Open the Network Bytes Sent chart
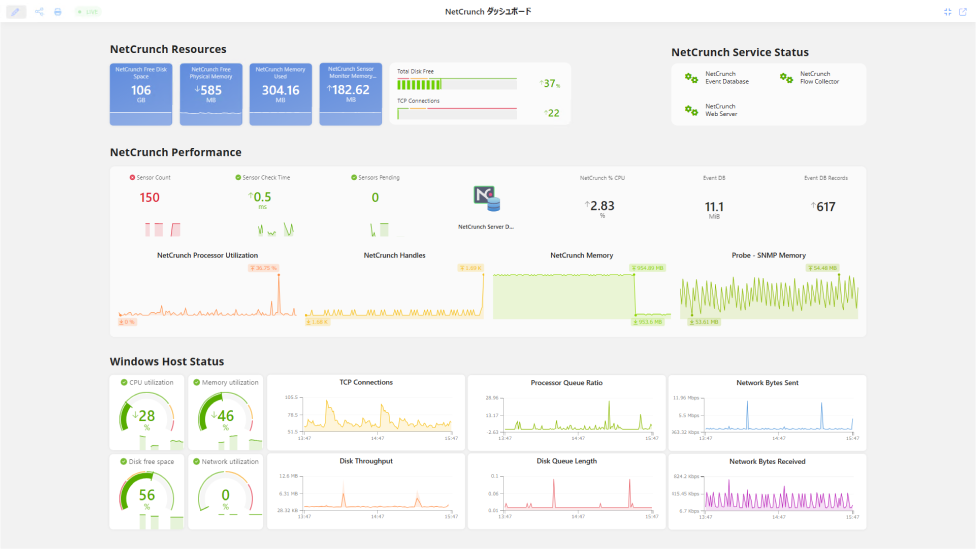This screenshot has width=976, height=549. pos(767,413)
